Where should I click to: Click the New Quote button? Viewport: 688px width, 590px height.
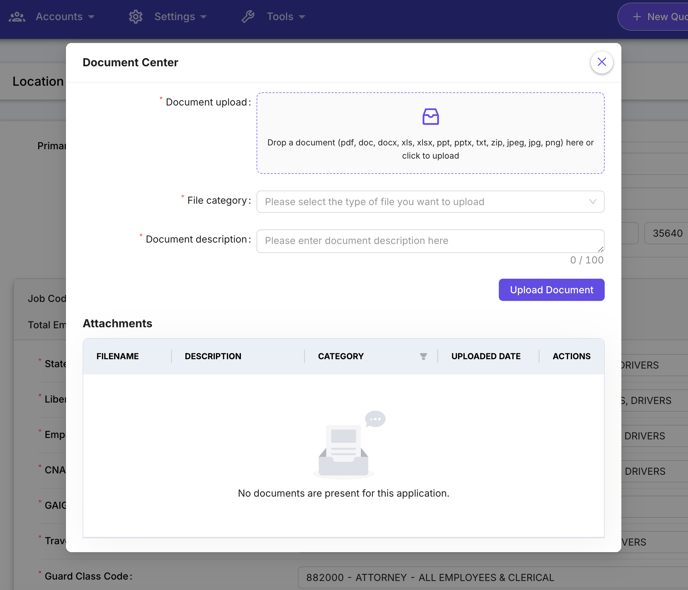tap(653, 17)
